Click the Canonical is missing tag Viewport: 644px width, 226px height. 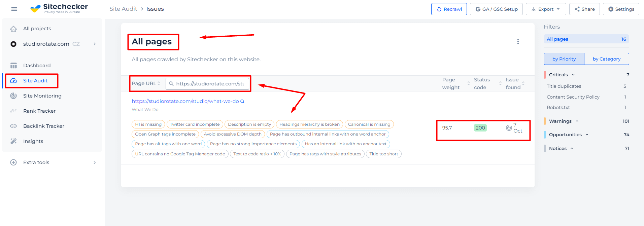(x=369, y=124)
